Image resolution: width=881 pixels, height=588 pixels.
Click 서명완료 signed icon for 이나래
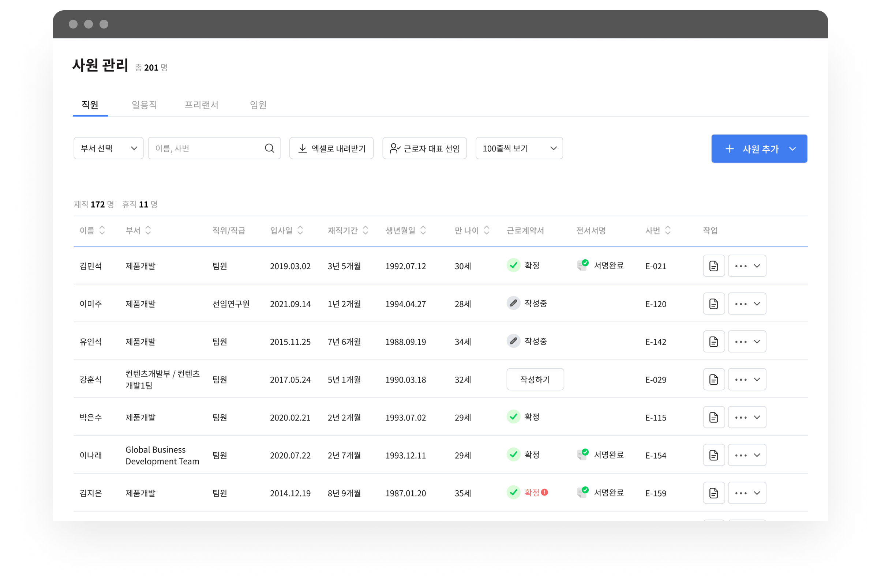pyautogui.click(x=583, y=455)
